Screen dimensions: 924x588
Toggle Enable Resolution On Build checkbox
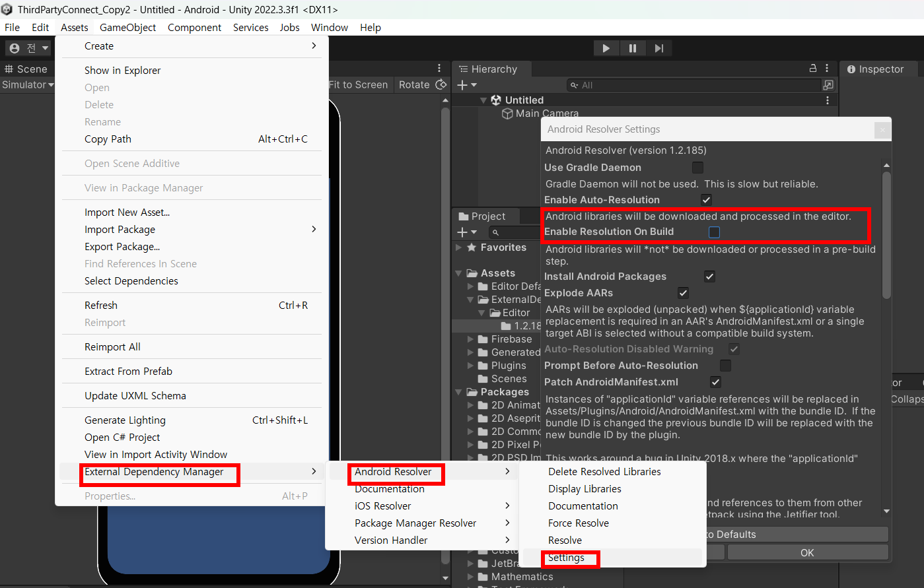pyautogui.click(x=714, y=232)
